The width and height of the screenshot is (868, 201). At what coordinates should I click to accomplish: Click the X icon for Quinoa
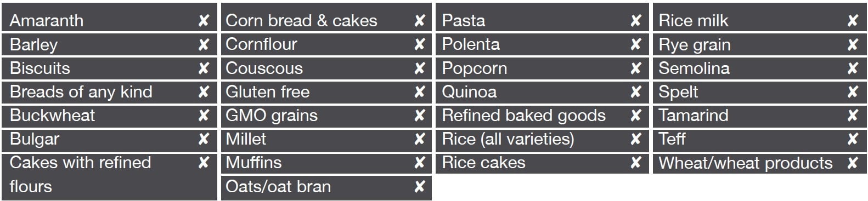(x=636, y=91)
